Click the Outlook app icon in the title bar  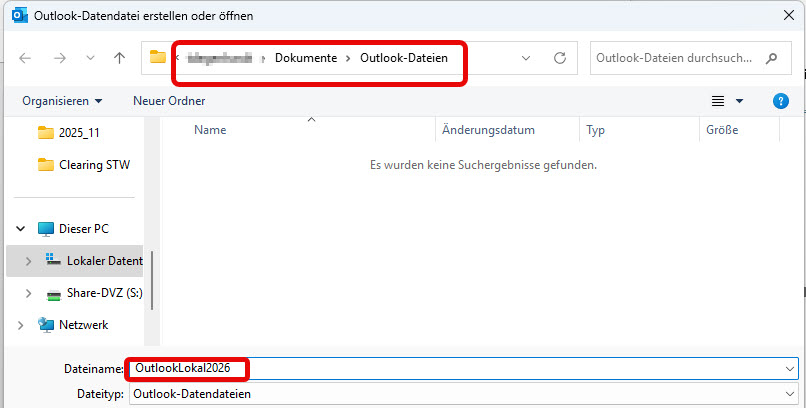(20, 15)
